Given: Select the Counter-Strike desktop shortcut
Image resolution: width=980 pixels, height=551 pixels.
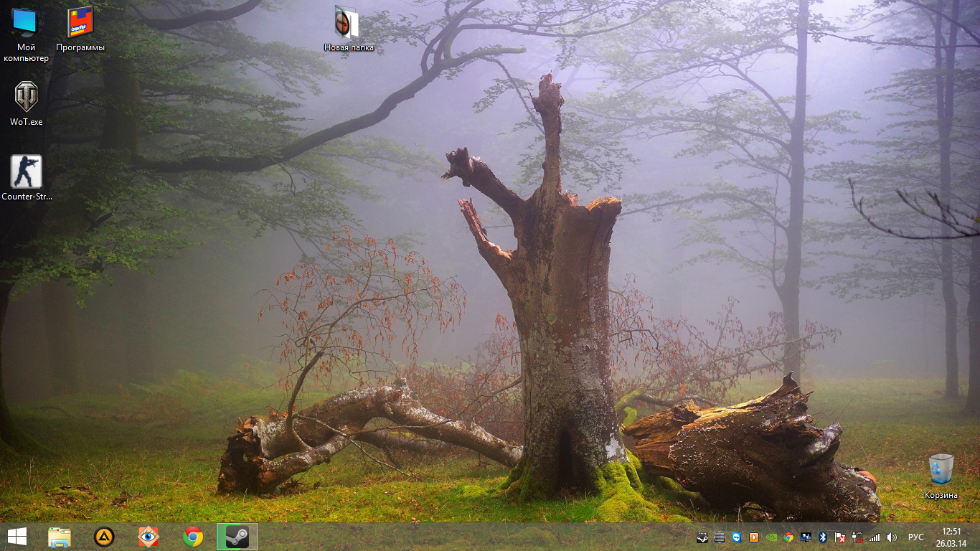Looking at the screenshot, I should pyautogui.click(x=27, y=178).
